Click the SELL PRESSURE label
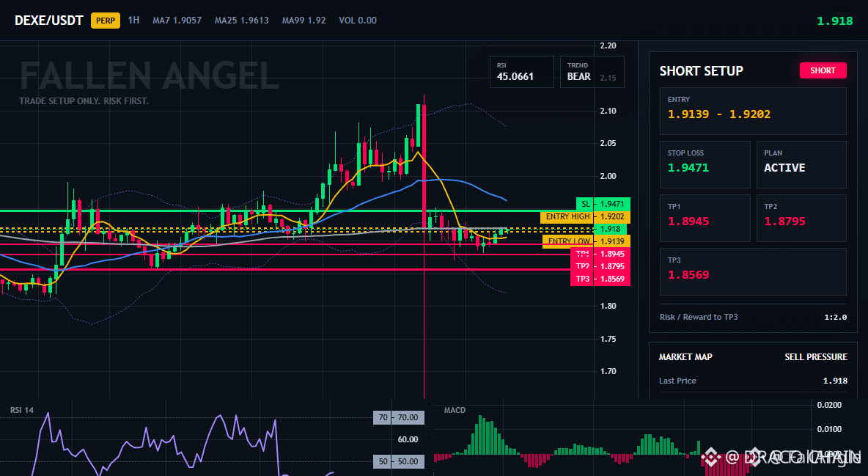Screen dimensions: 868x476 click(x=816, y=357)
